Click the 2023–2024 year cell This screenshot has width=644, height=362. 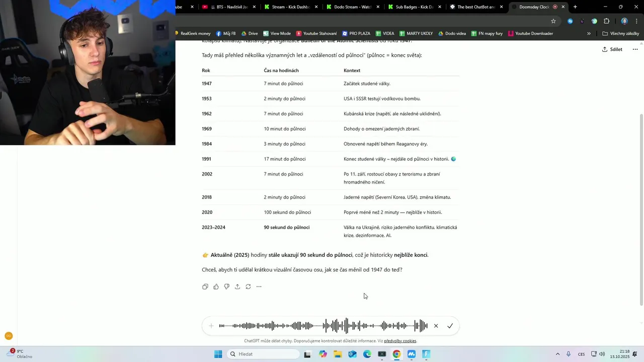(x=213, y=227)
